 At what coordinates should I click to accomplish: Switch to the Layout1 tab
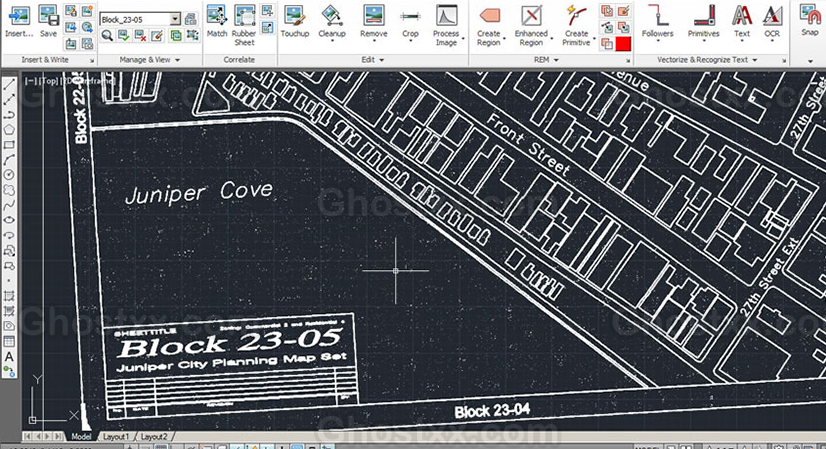coord(115,436)
